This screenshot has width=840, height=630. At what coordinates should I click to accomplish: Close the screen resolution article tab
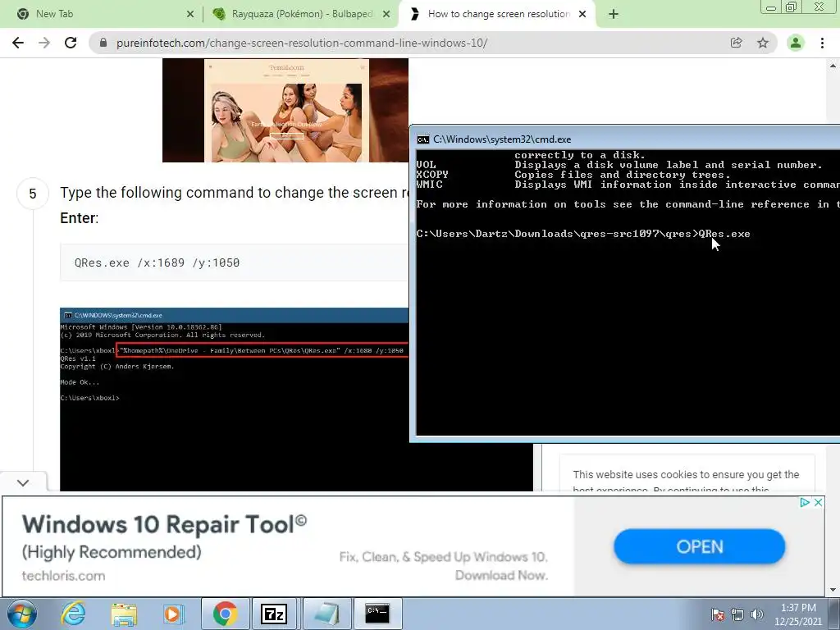pos(582,15)
